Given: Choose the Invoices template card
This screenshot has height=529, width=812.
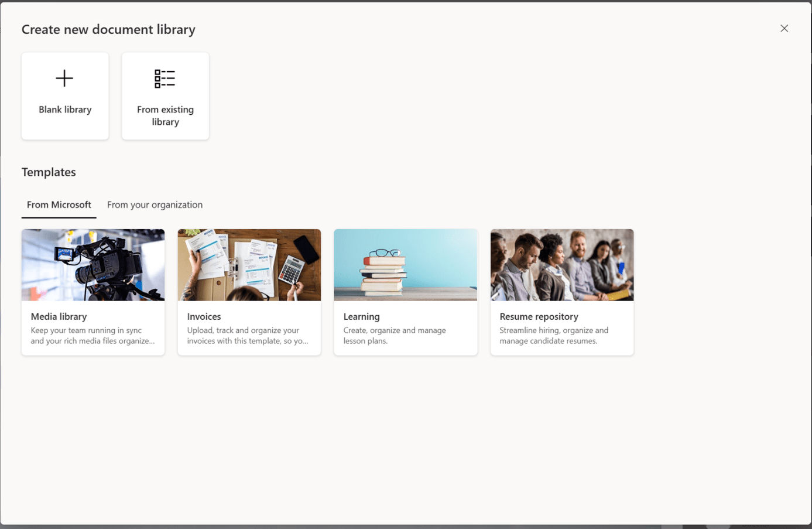Looking at the screenshot, I should 249,292.
